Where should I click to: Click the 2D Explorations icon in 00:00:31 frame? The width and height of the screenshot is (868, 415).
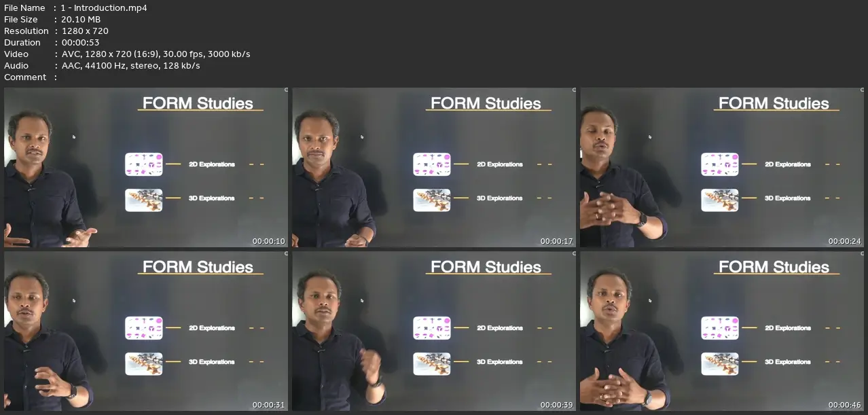(144, 328)
